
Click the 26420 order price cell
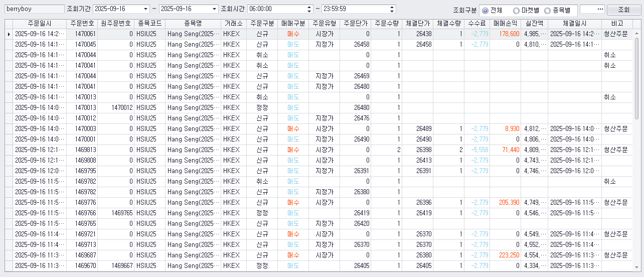[356, 223]
